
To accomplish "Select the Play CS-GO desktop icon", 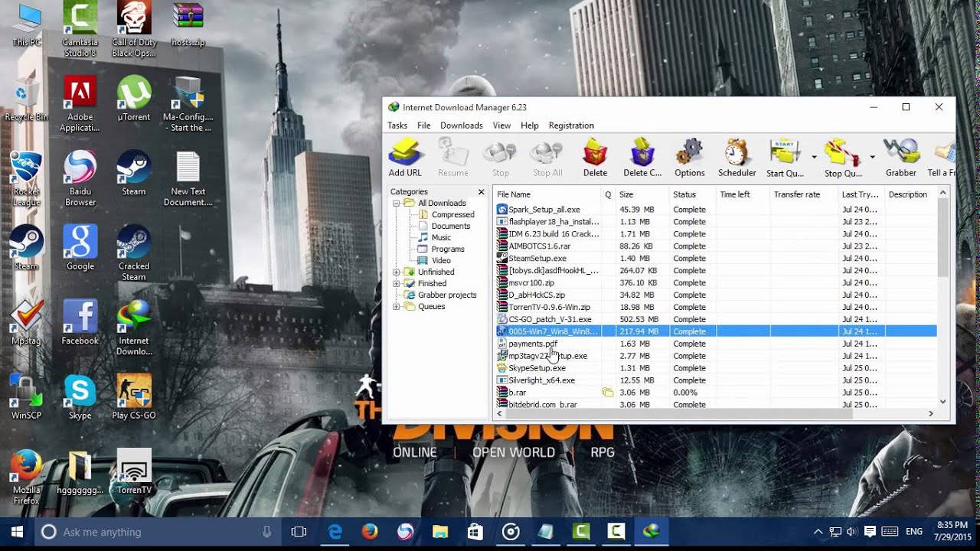I will (x=134, y=396).
